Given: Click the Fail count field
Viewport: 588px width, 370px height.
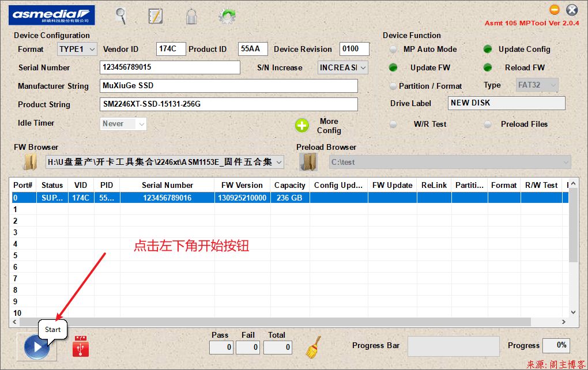Looking at the screenshot, I should point(248,347).
